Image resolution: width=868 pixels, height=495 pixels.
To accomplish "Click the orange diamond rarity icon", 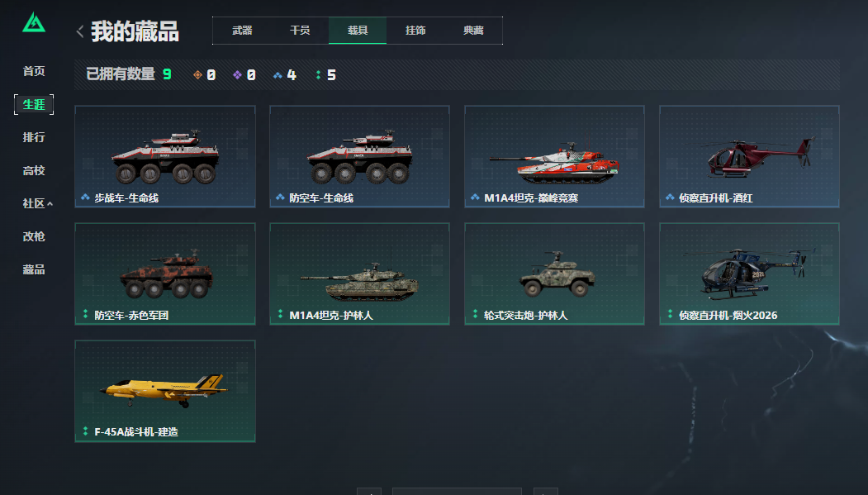I will coord(197,74).
